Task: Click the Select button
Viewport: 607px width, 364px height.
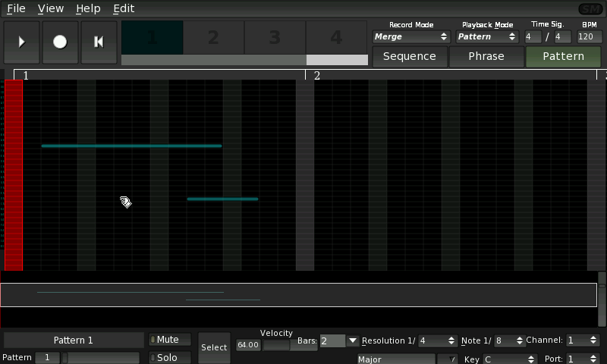Action: (214, 348)
